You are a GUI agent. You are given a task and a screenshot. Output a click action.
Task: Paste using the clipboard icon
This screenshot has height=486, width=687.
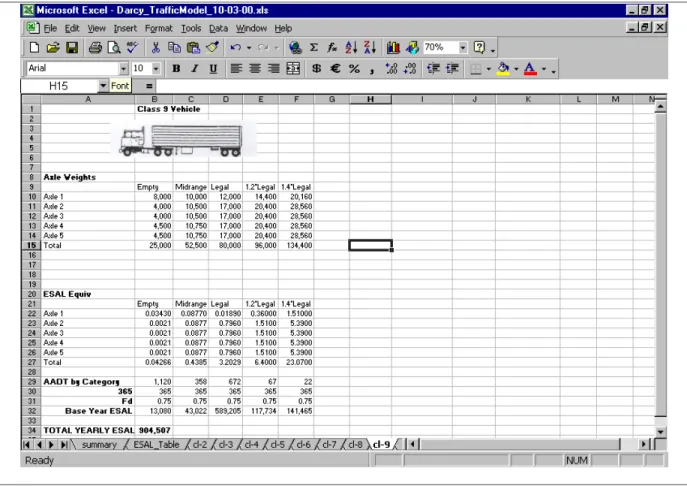tap(193, 47)
